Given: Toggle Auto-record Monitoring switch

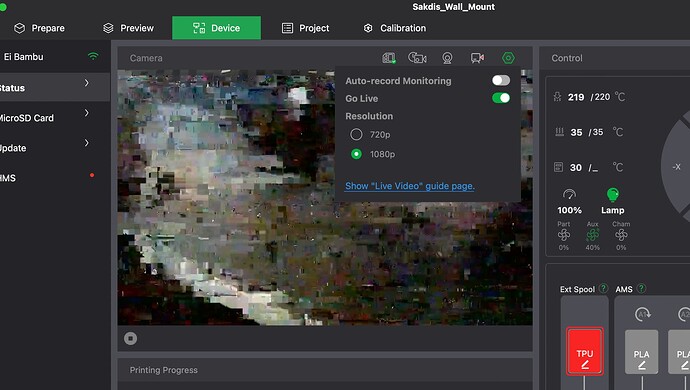Looking at the screenshot, I should [x=501, y=80].
